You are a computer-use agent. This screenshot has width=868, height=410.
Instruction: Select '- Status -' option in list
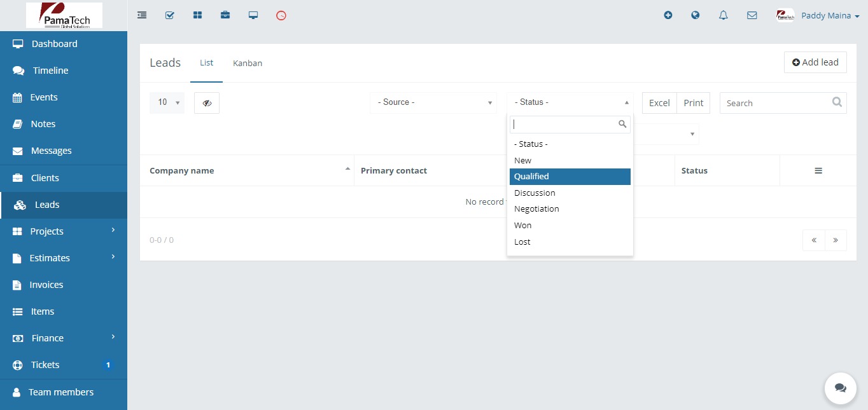click(570, 144)
